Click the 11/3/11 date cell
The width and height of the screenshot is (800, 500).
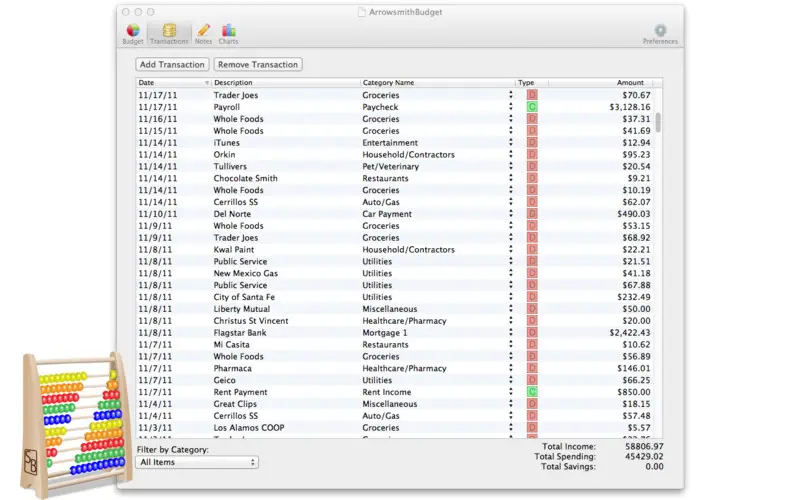[155, 428]
